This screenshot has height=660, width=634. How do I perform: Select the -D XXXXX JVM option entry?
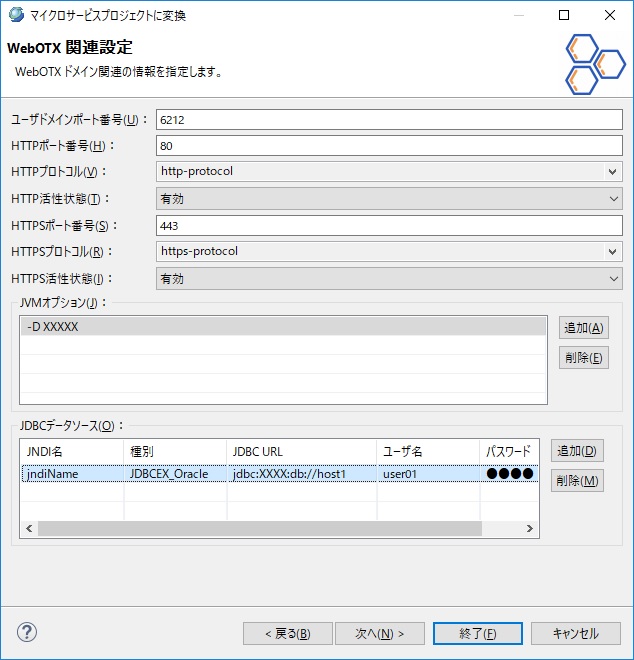[283, 327]
